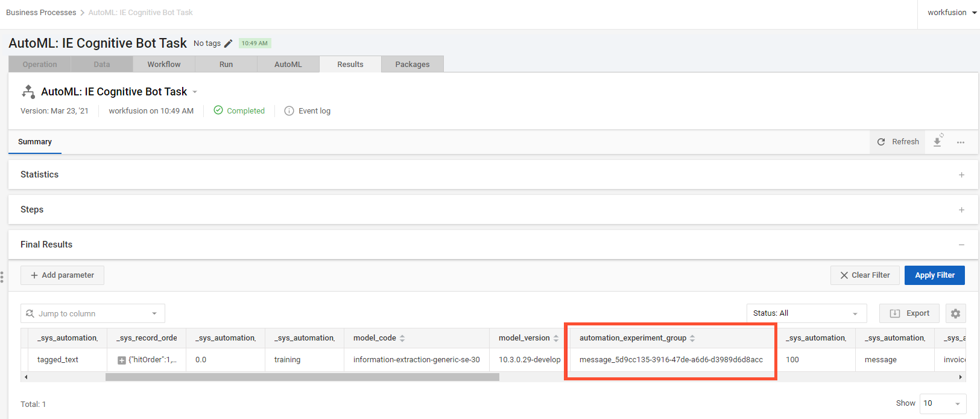Sort by model_version column

(x=556, y=338)
